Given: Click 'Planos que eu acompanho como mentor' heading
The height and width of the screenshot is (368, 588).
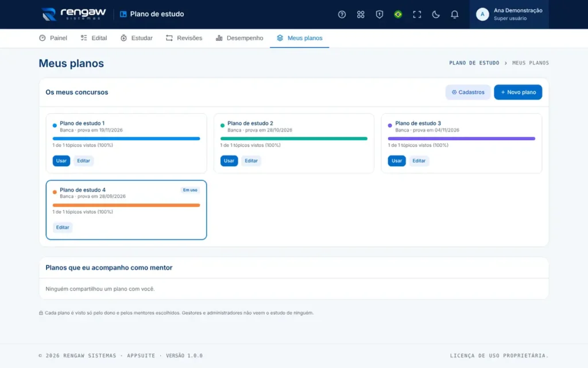Looking at the screenshot, I should (x=109, y=267).
